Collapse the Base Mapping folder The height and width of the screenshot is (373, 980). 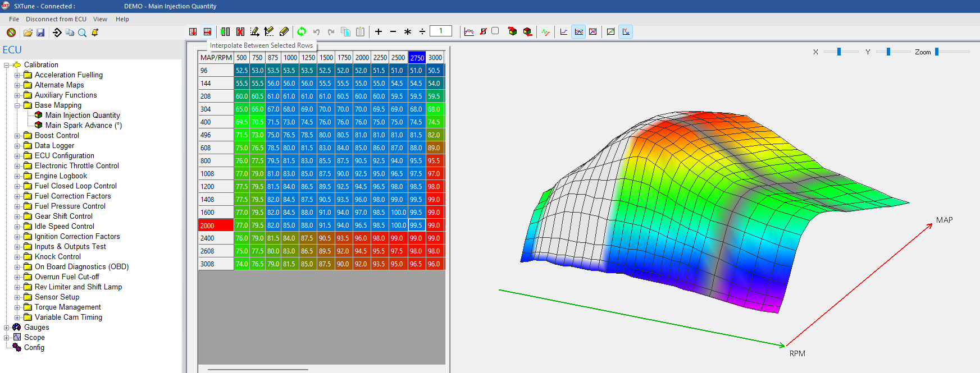tap(17, 105)
